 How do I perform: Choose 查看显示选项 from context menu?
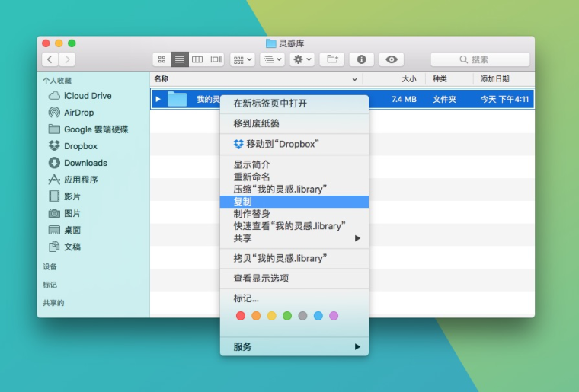pyautogui.click(x=294, y=279)
